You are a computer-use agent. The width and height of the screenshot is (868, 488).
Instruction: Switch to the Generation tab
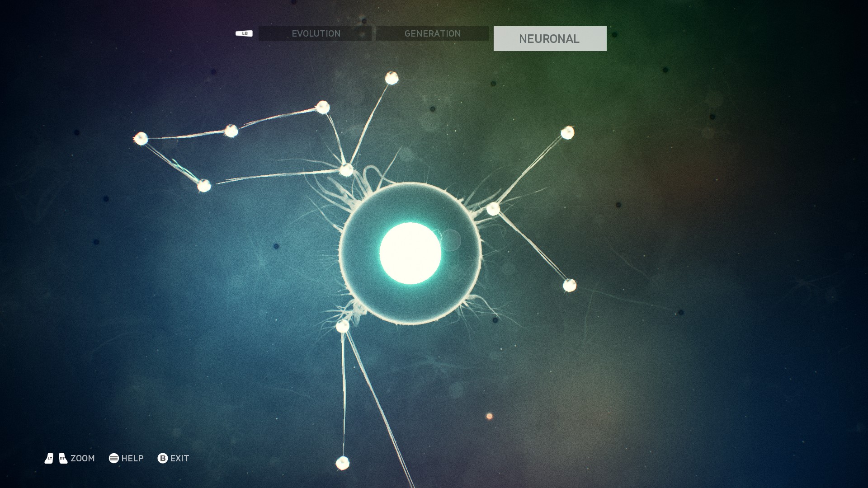pyautogui.click(x=432, y=33)
